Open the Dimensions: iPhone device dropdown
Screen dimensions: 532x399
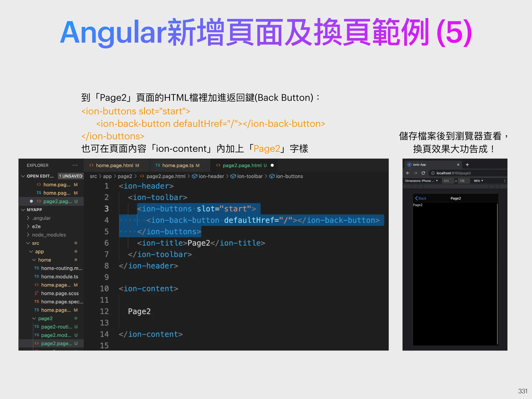(x=421, y=181)
